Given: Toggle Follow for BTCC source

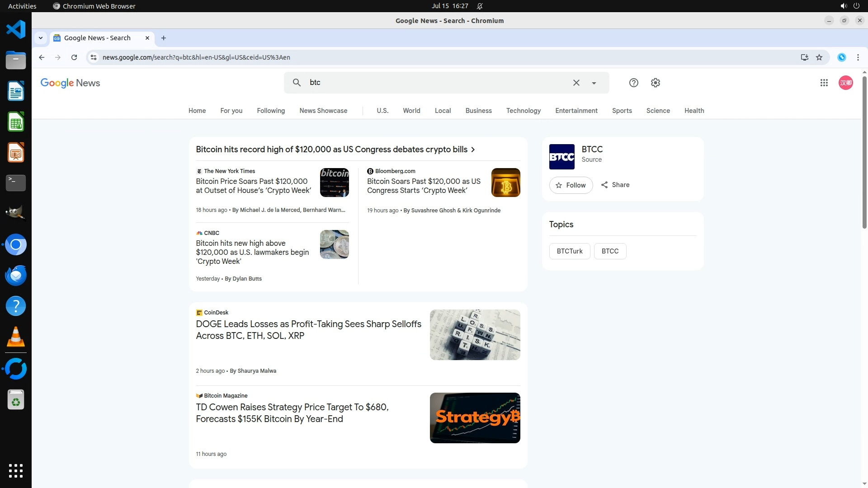Looking at the screenshot, I should 571,185.
